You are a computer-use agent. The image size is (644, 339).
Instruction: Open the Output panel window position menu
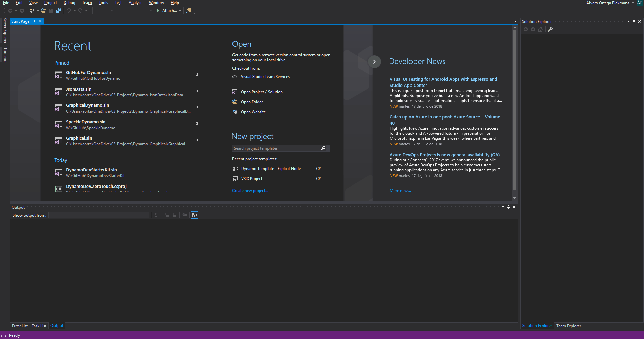pos(503,207)
